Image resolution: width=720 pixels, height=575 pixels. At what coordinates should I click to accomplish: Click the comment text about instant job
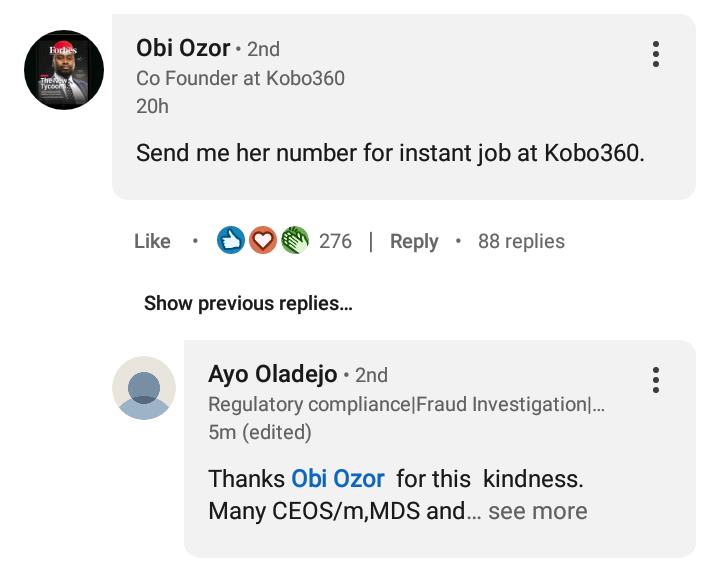click(x=391, y=154)
